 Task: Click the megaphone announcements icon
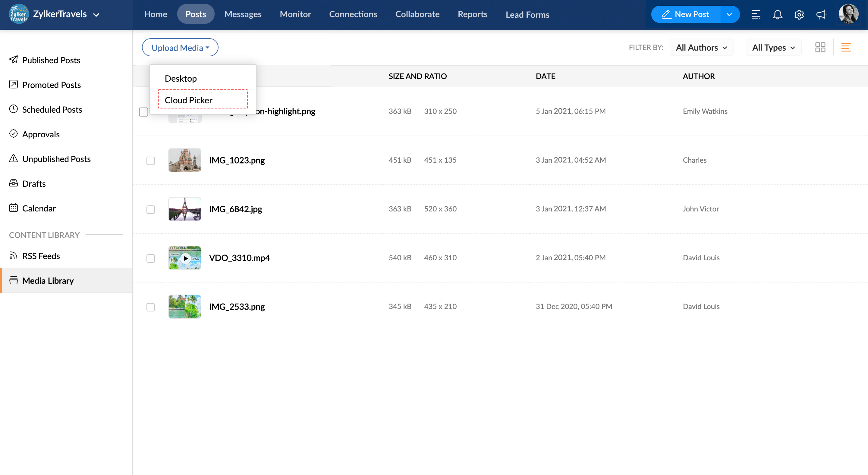click(x=821, y=14)
